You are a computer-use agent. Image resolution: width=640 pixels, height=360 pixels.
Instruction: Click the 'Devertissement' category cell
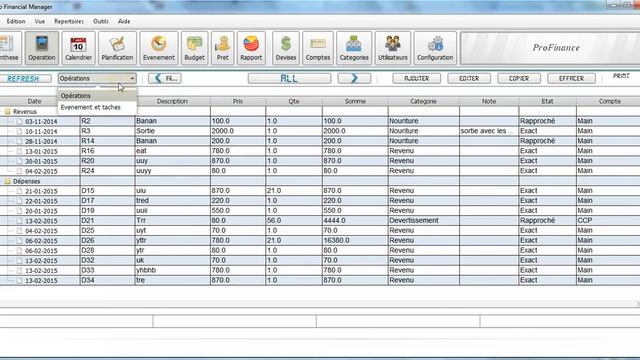click(424, 220)
